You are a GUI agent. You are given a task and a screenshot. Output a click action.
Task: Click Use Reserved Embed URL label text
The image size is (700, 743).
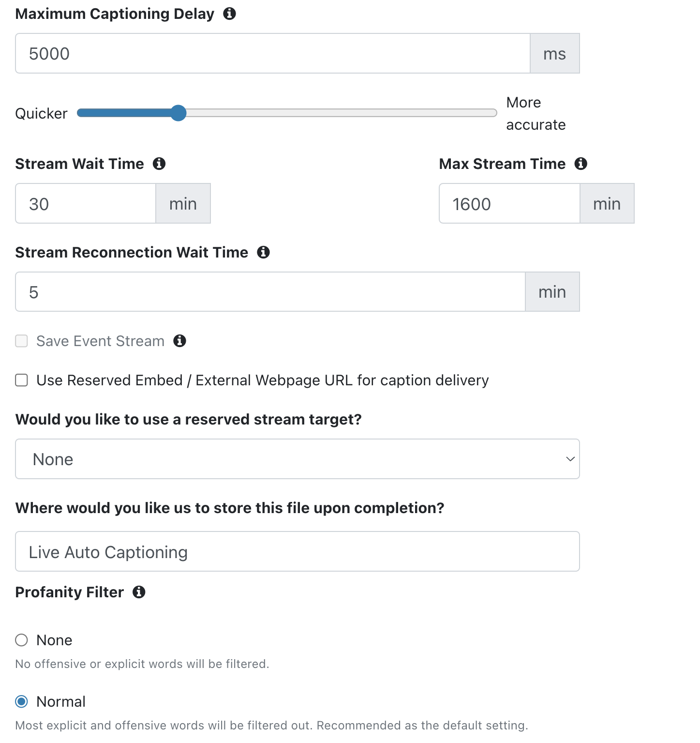(x=263, y=380)
